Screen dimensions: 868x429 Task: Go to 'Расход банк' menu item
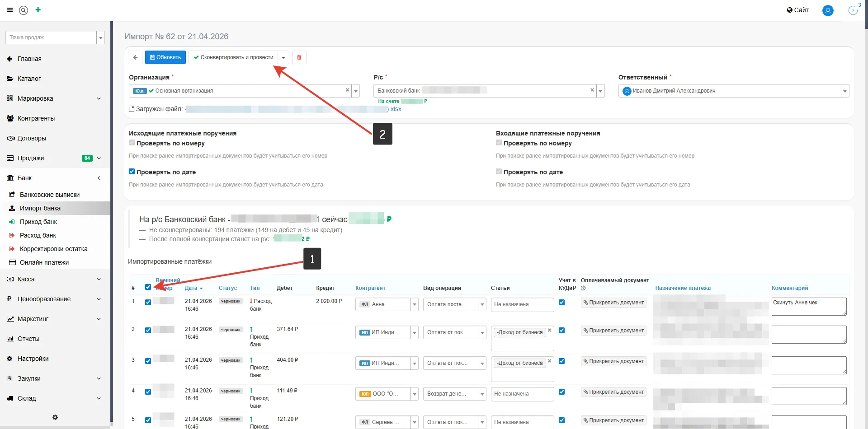38,235
